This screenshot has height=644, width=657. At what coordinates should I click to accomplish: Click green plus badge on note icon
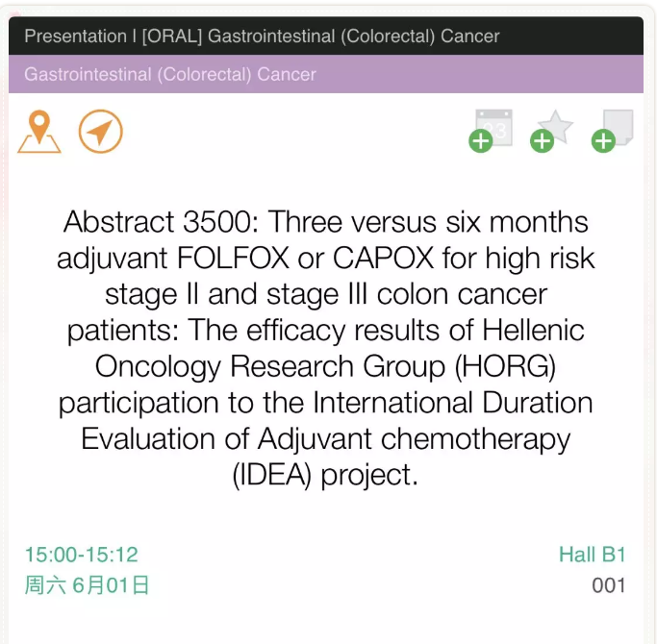[603, 141]
